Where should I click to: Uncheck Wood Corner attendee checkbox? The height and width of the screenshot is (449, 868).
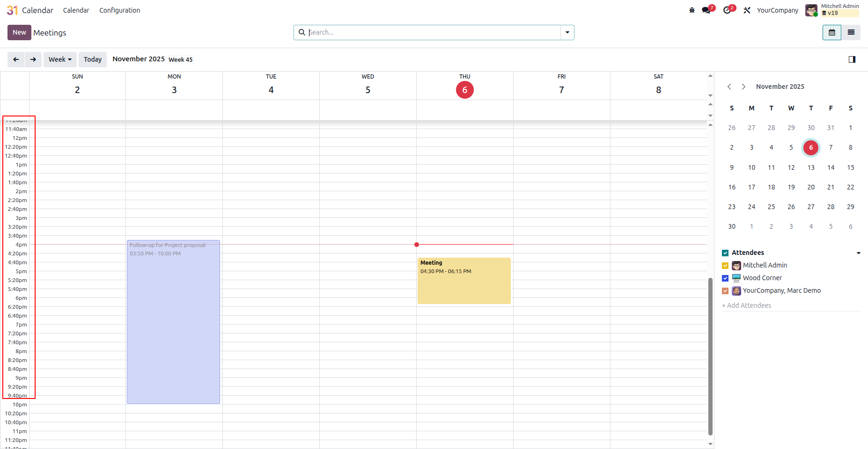(725, 278)
